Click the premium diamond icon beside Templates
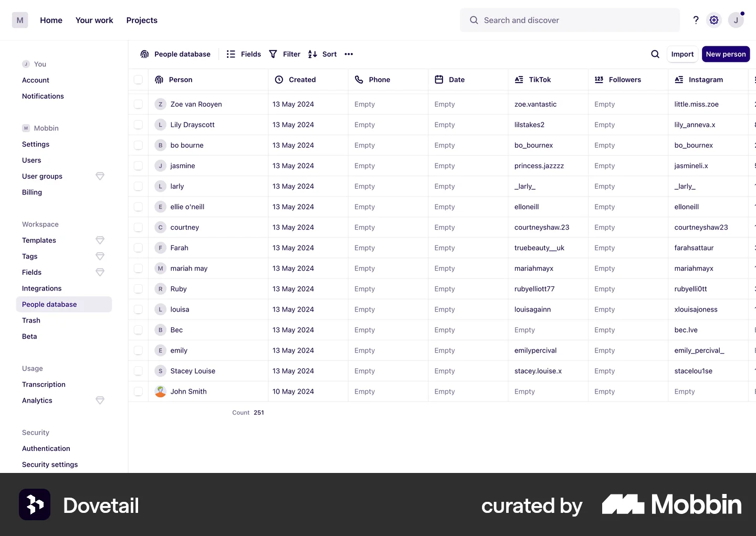The width and height of the screenshot is (756, 536). 100,240
